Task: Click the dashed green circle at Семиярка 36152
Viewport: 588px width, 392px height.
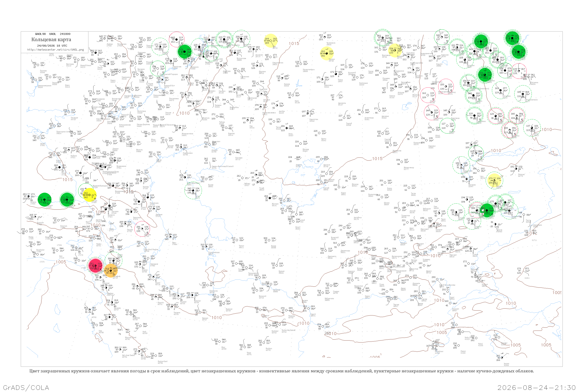Action: [501, 90]
